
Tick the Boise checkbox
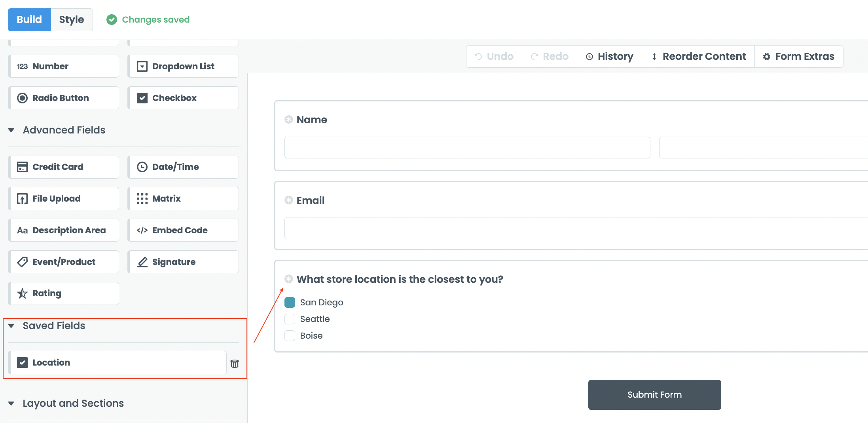pyautogui.click(x=290, y=336)
